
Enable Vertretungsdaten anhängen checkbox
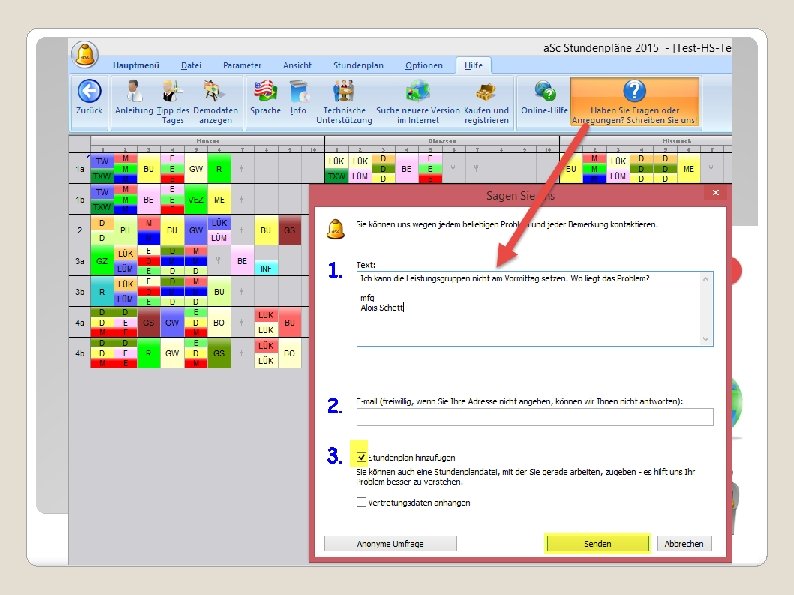click(361, 502)
